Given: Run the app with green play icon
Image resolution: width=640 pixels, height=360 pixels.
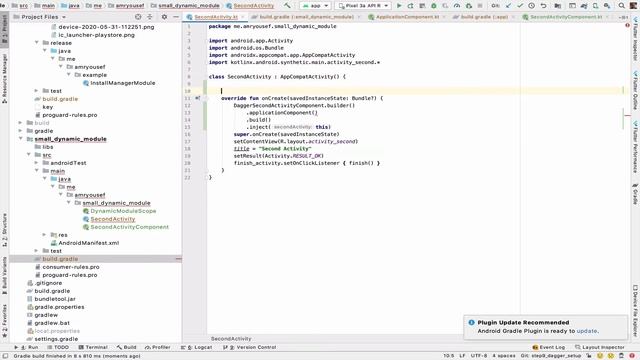Looking at the screenshot, I should 399,6.
